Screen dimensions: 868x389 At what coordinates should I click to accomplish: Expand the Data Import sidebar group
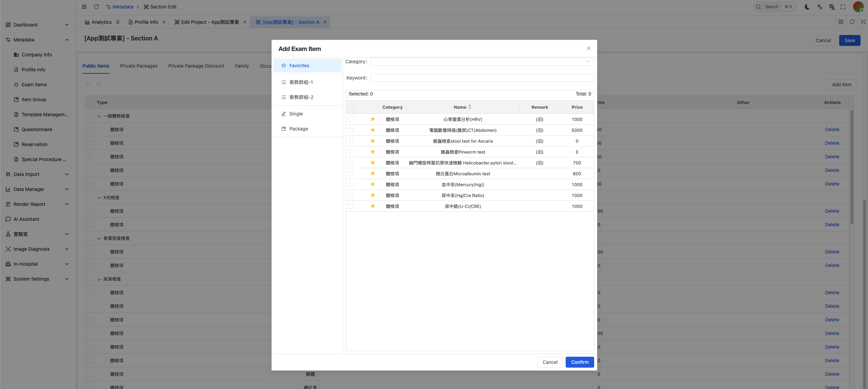point(67,174)
